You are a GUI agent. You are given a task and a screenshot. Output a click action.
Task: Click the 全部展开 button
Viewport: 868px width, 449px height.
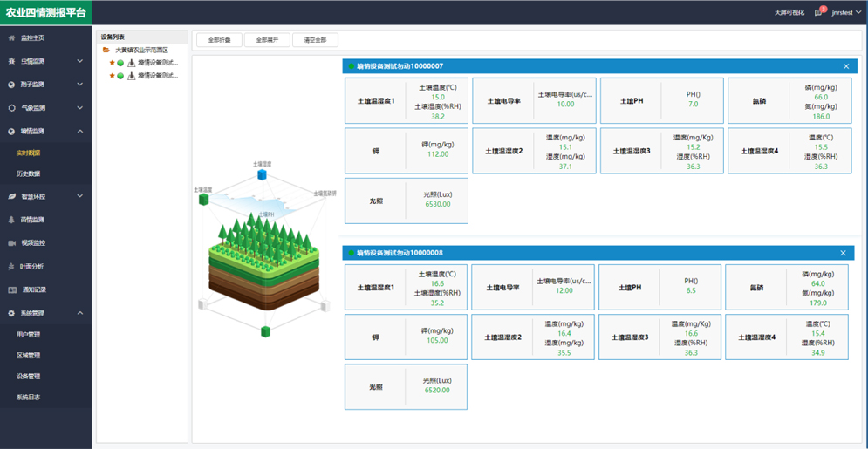point(267,40)
